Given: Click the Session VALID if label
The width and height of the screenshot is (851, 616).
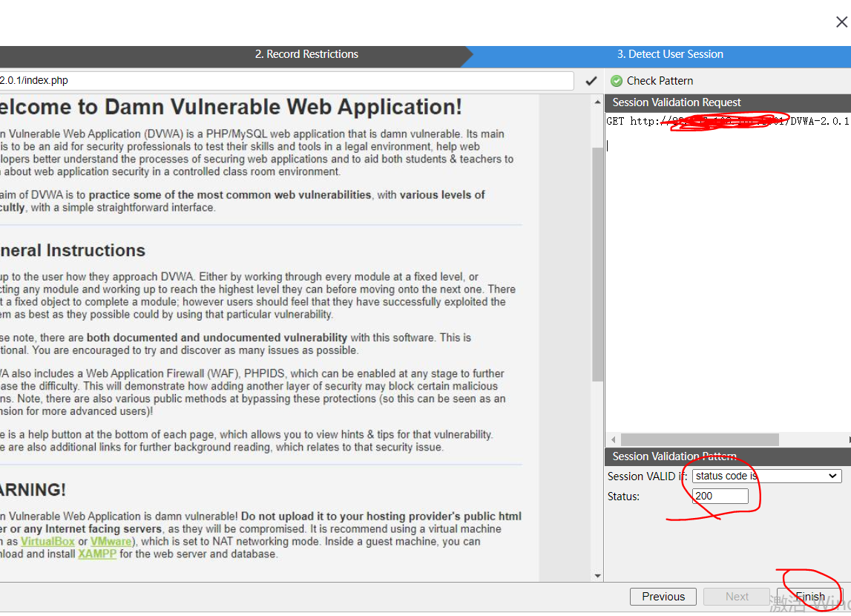Looking at the screenshot, I should tap(648, 476).
